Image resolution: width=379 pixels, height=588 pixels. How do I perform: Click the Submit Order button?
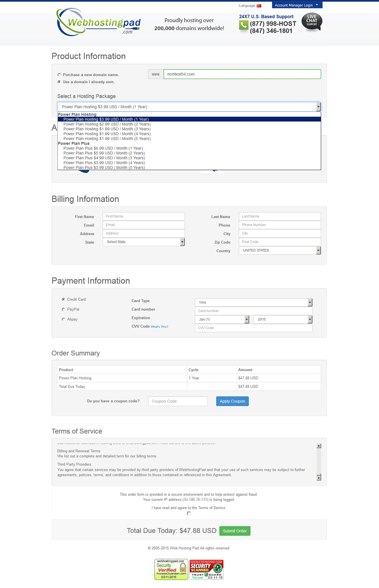[x=235, y=531]
